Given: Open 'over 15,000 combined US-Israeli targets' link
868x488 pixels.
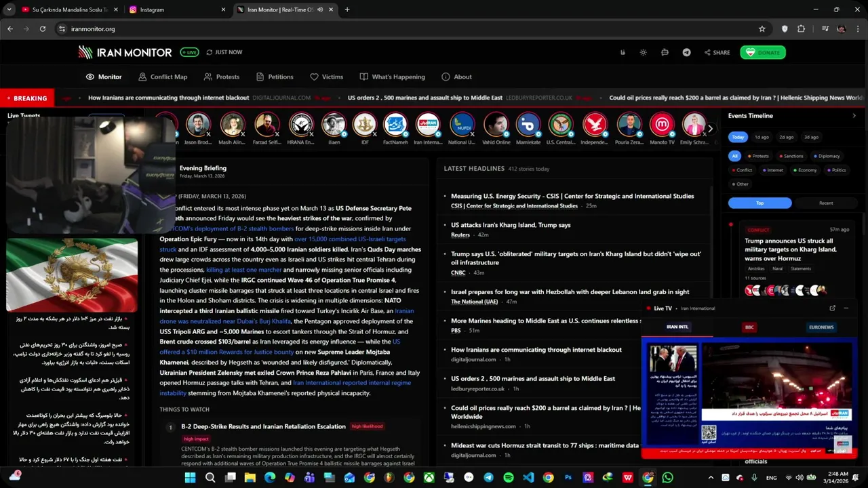Looking at the screenshot, I should coord(350,239).
